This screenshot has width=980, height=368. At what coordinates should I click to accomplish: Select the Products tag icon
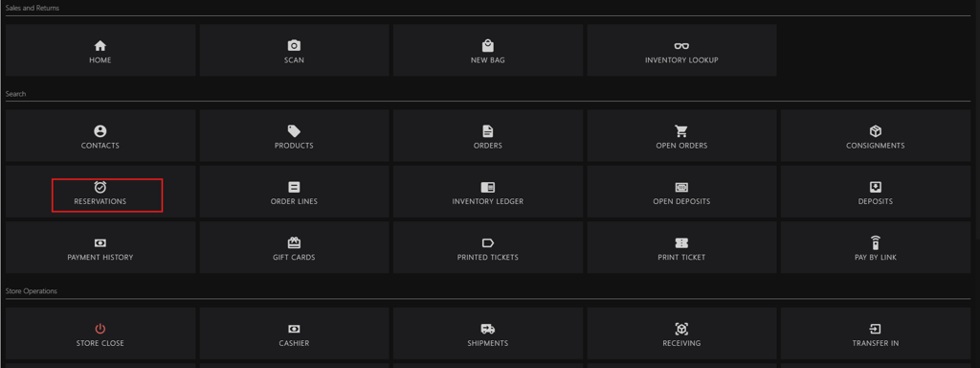click(294, 130)
